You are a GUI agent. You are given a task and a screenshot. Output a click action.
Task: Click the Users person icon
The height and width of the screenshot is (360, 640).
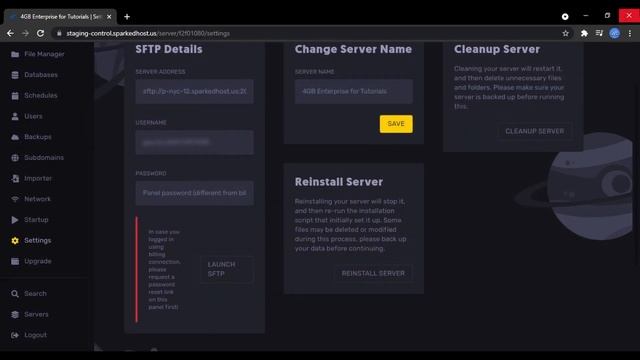pyautogui.click(x=15, y=116)
